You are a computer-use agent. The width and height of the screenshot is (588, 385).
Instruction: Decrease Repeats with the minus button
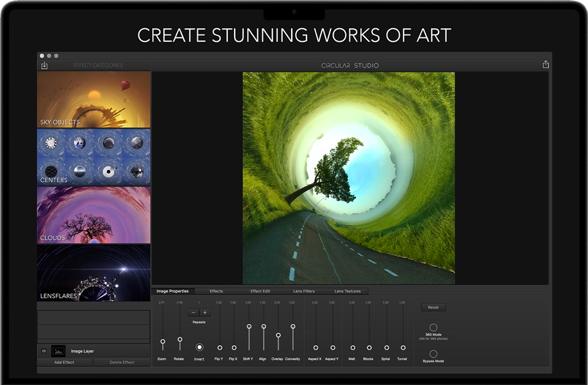coord(193,313)
